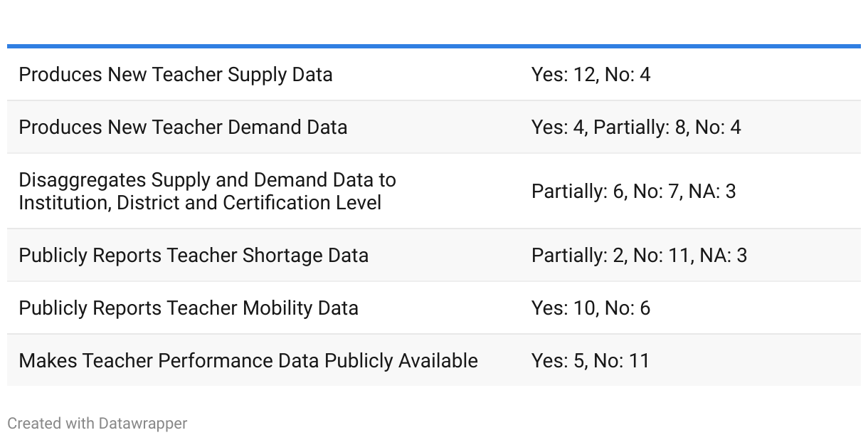Select the "Partially: 2, No: 11, NA: 3" cell

pyautogui.click(x=639, y=256)
